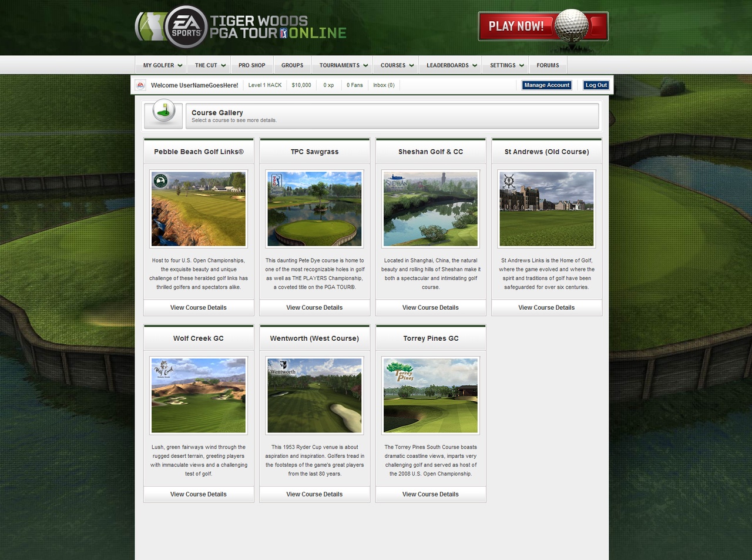This screenshot has height=560, width=752.
Task: Click the Log Out button
Action: pos(596,85)
